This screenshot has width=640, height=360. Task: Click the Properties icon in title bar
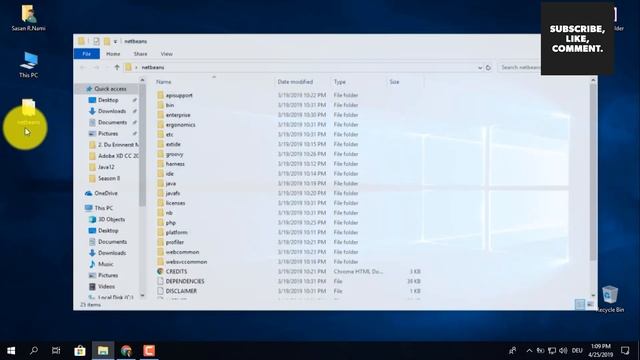point(96,41)
